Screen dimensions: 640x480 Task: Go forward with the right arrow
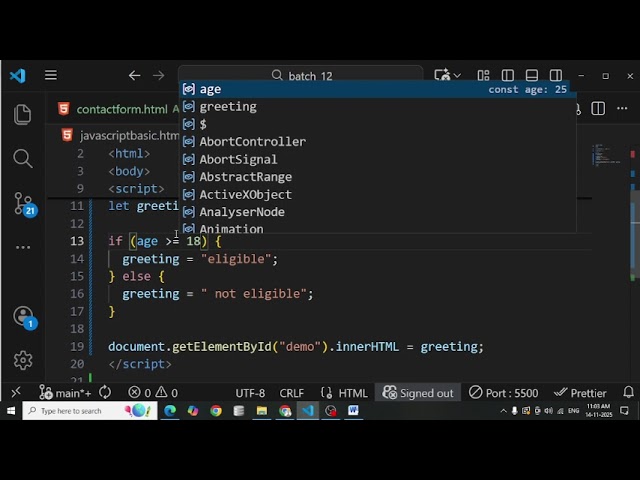point(158,76)
